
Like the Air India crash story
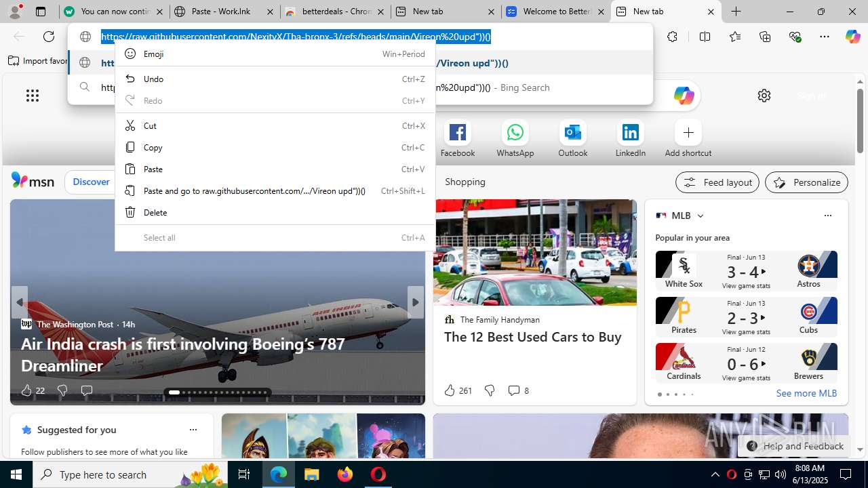point(32,390)
